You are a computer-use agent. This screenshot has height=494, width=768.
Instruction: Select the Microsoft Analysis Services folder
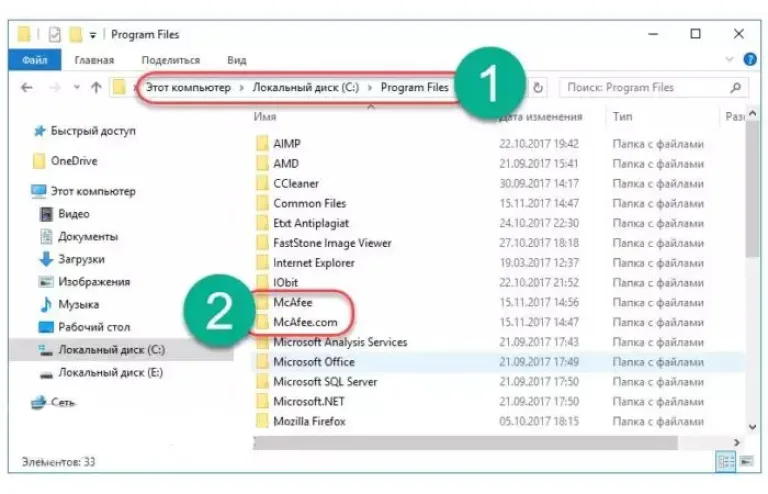point(340,342)
